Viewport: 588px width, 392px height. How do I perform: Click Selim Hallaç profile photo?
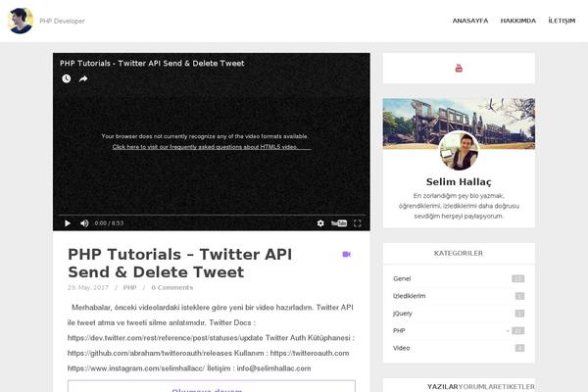pyautogui.click(x=459, y=150)
